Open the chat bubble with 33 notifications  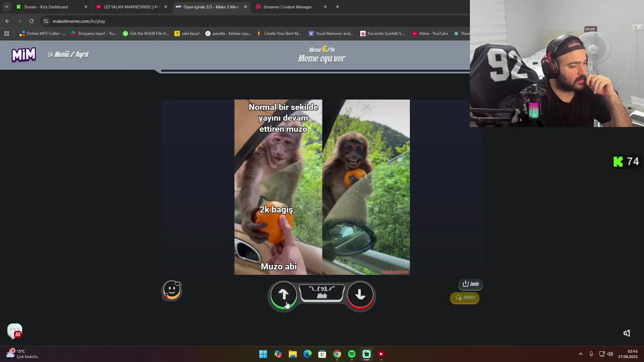click(x=15, y=331)
